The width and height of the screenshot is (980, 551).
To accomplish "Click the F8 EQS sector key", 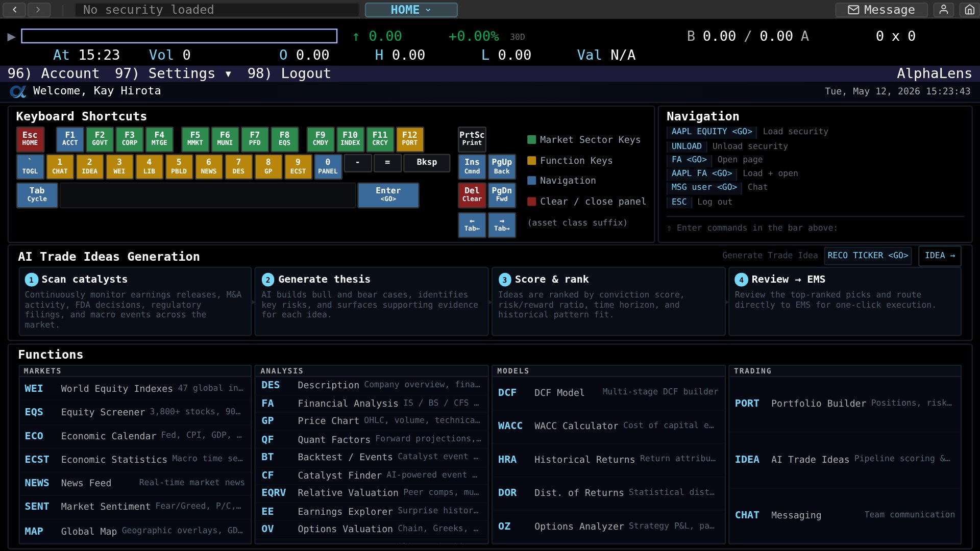I will click(284, 139).
